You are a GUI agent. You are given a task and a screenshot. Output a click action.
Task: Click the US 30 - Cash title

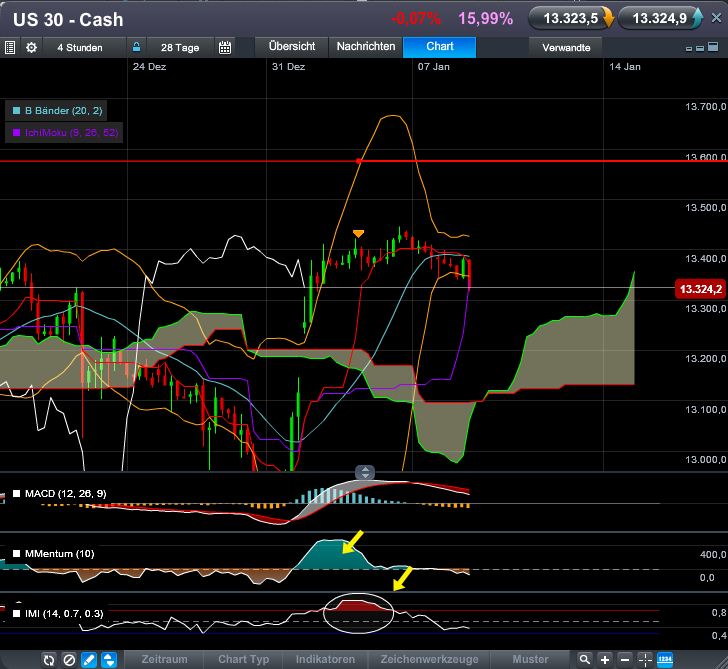(68, 20)
